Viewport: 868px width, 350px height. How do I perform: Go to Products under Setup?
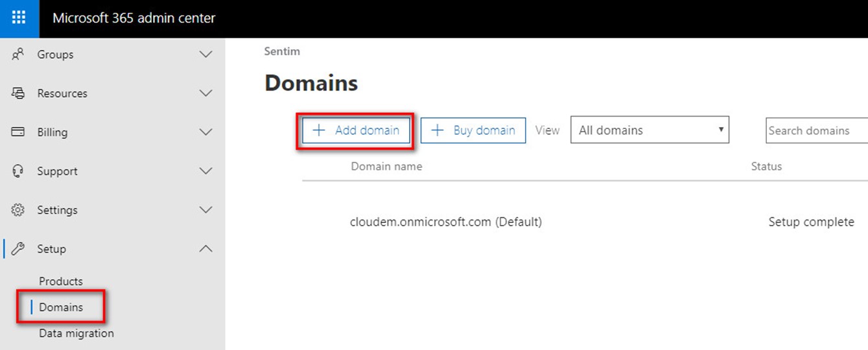[61, 281]
